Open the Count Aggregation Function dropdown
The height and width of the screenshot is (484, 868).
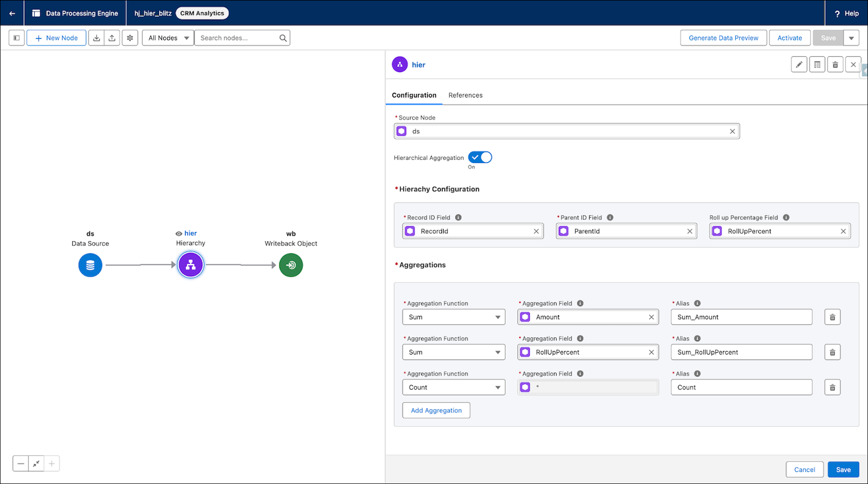click(x=454, y=388)
